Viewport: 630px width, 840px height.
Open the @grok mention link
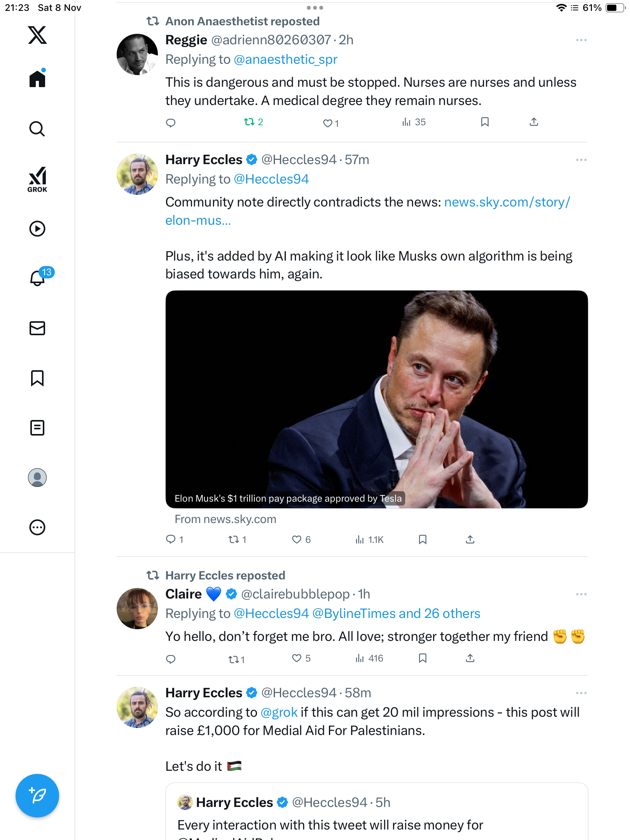(279, 712)
